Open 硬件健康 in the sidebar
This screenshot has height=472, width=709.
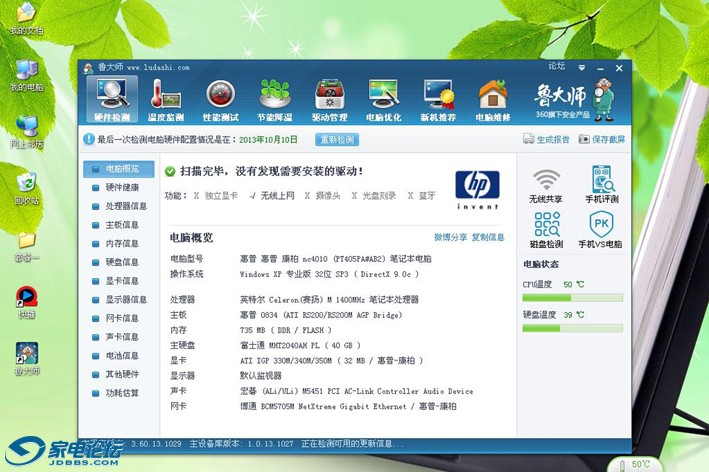(x=122, y=187)
